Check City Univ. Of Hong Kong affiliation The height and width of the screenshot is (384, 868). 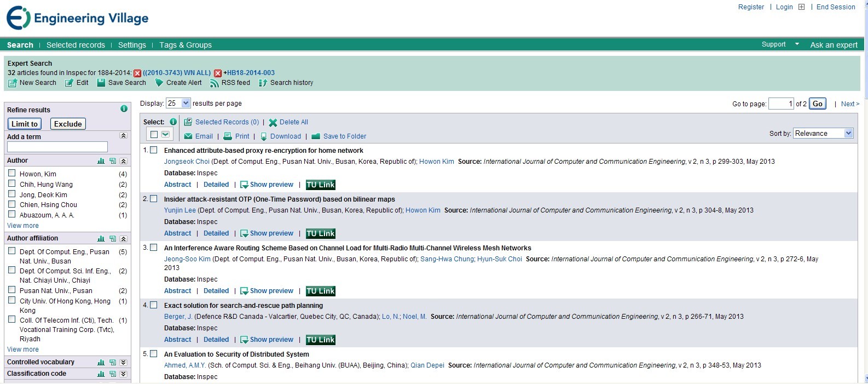click(11, 300)
